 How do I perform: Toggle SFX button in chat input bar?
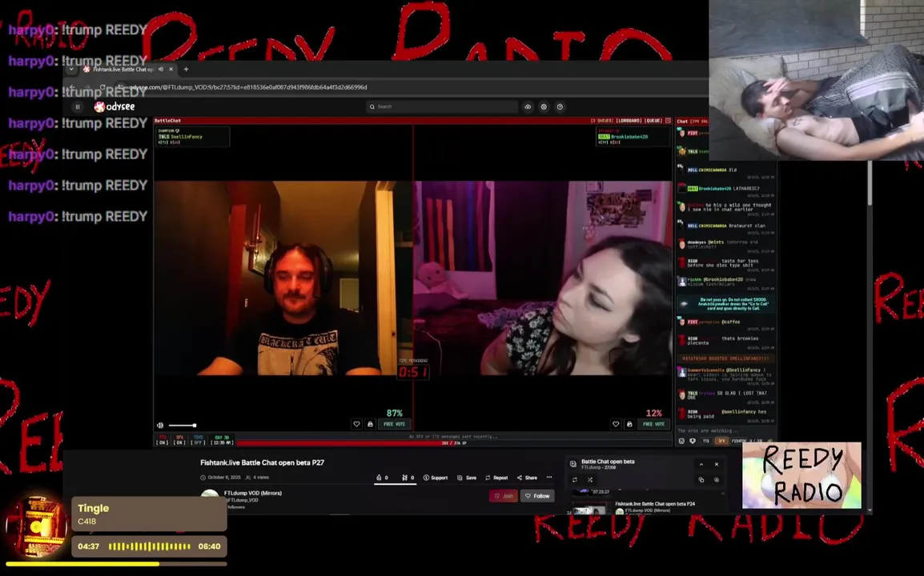721,441
